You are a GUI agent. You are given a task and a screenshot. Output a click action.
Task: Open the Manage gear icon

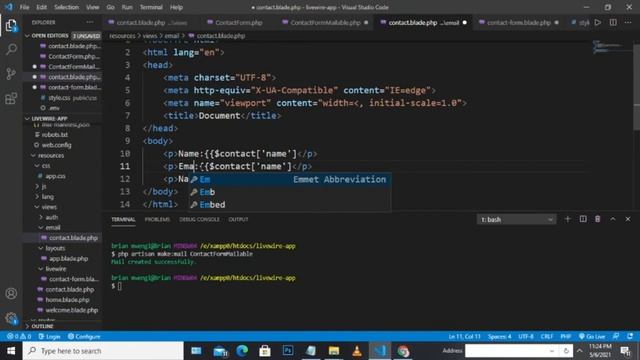(x=11, y=318)
